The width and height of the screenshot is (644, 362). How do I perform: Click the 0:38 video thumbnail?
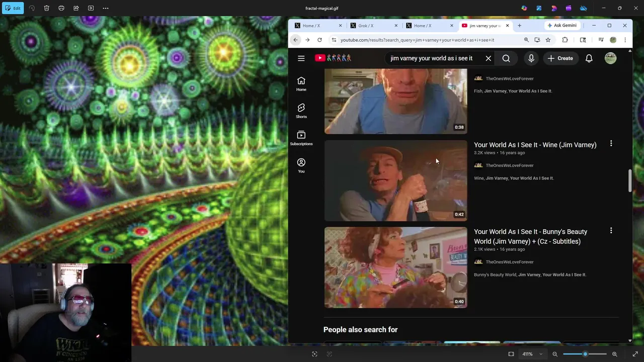395,102
